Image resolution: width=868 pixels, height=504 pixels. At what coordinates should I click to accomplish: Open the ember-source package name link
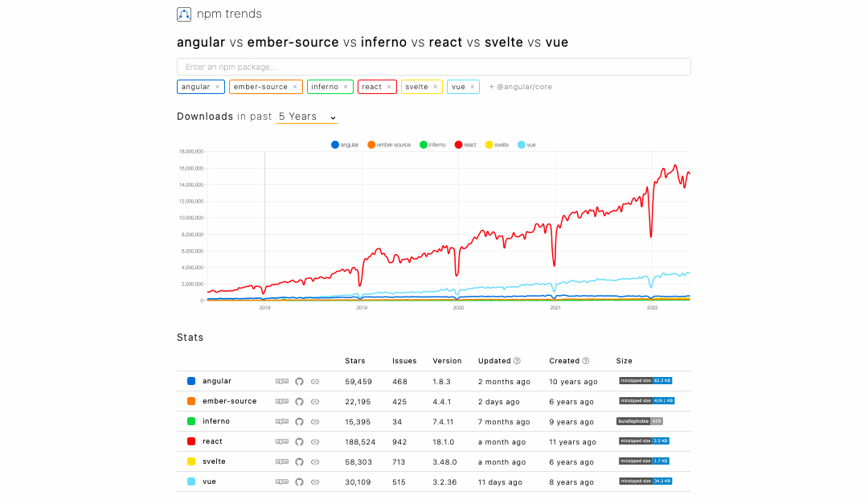230,401
